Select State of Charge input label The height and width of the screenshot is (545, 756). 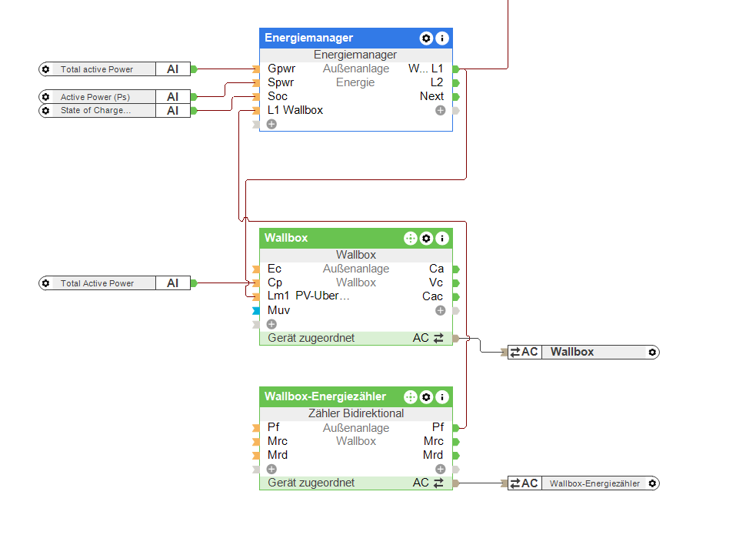click(x=95, y=111)
